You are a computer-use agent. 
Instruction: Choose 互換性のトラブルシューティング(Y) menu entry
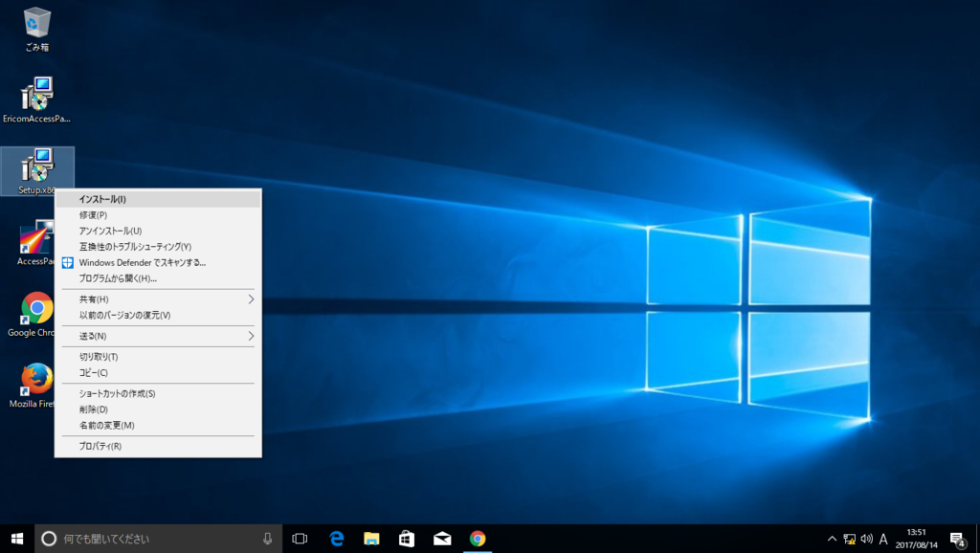(158, 247)
